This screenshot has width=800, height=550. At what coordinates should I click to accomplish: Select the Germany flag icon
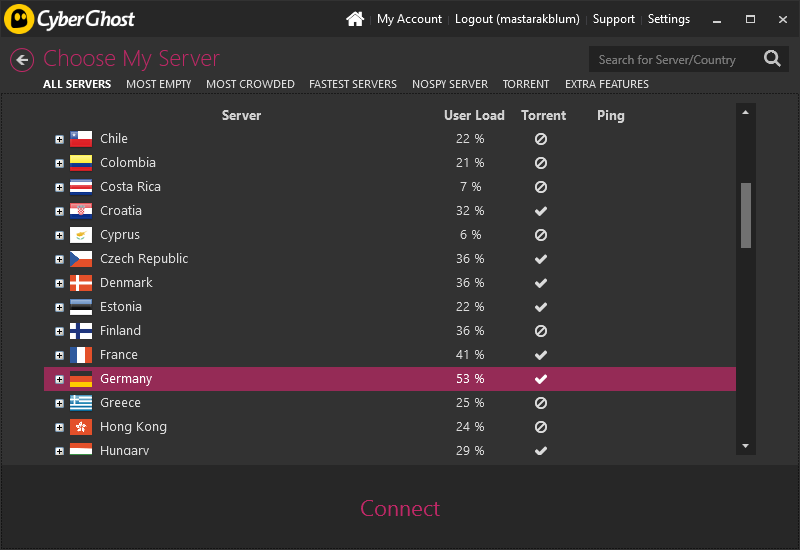click(x=81, y=379)
